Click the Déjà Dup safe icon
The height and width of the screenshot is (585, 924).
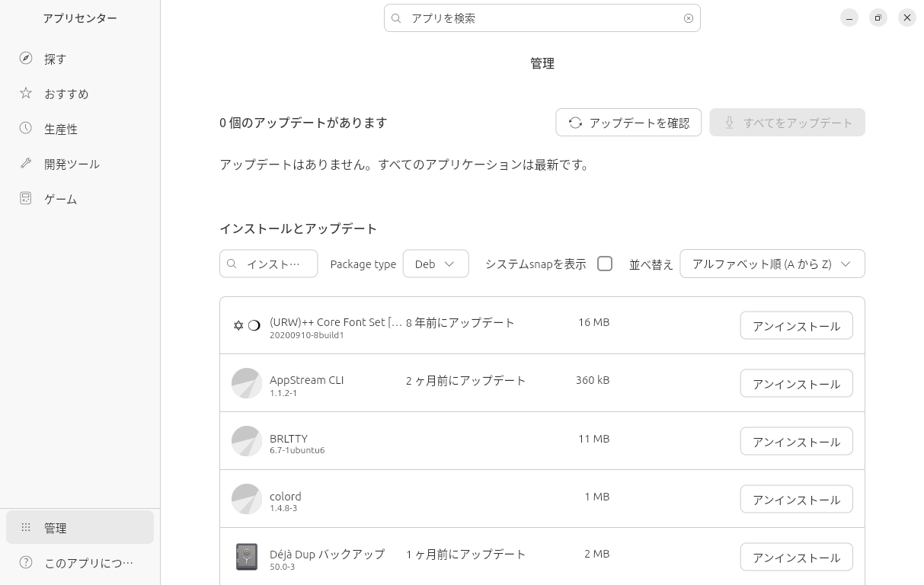[x=247, y=557]
